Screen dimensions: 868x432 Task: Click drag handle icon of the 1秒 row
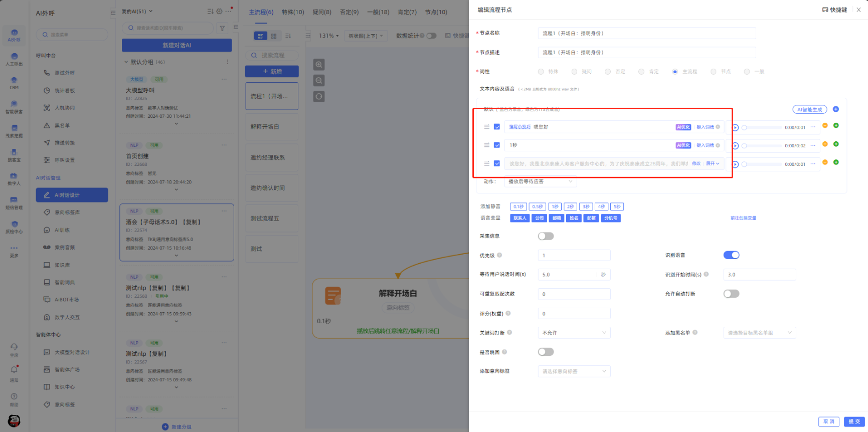pos(486,145)
